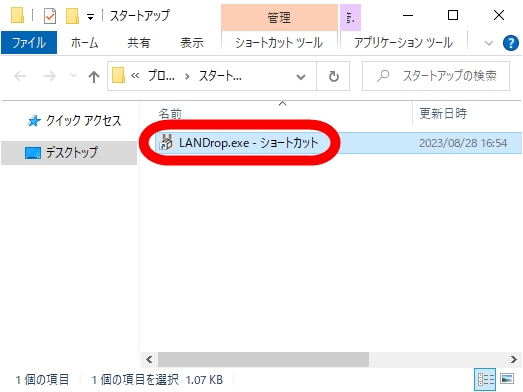Close the スタートアップ window
This screenshot has height=392, width=523.
pos(499,15)
